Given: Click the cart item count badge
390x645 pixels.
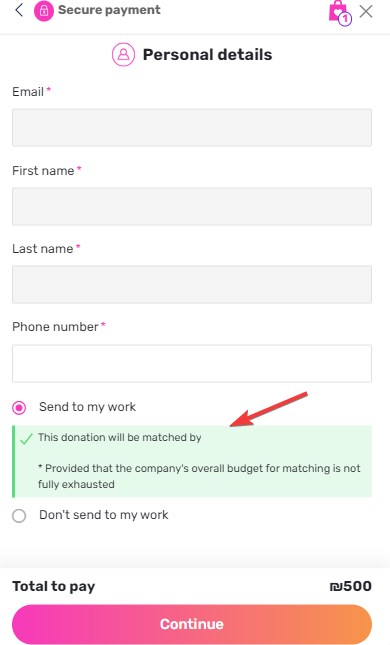Looking at the screenshot, I should 346,19.
